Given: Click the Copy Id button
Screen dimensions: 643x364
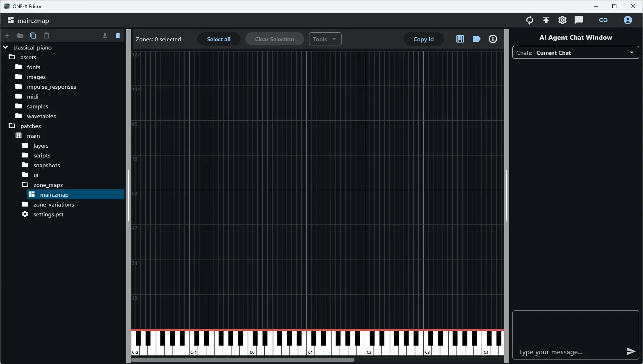Looking at the screenshot, I should 423,39.
